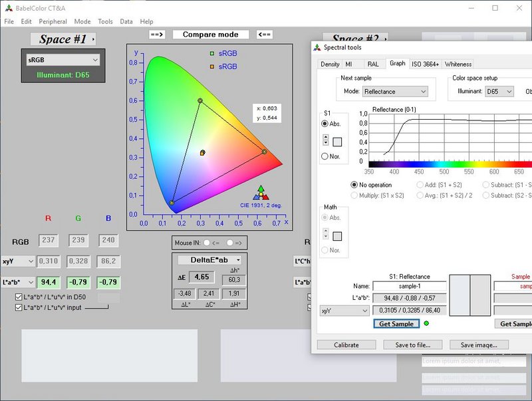Click the green sRGB legend square
Screen dimensions: 532x401
click(212, 53)
